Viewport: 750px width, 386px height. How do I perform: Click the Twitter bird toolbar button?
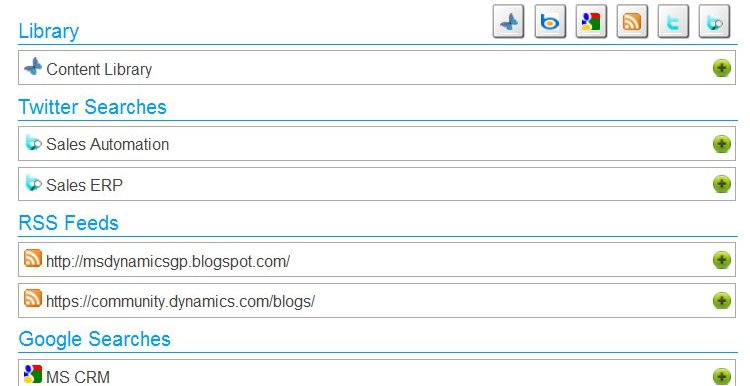pyautogui.click(x=673, y=22)
